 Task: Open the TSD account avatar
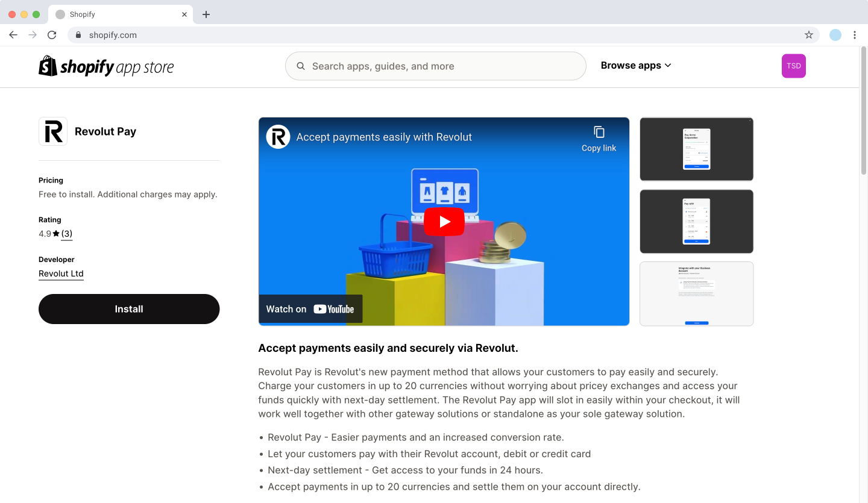[794, 66]
